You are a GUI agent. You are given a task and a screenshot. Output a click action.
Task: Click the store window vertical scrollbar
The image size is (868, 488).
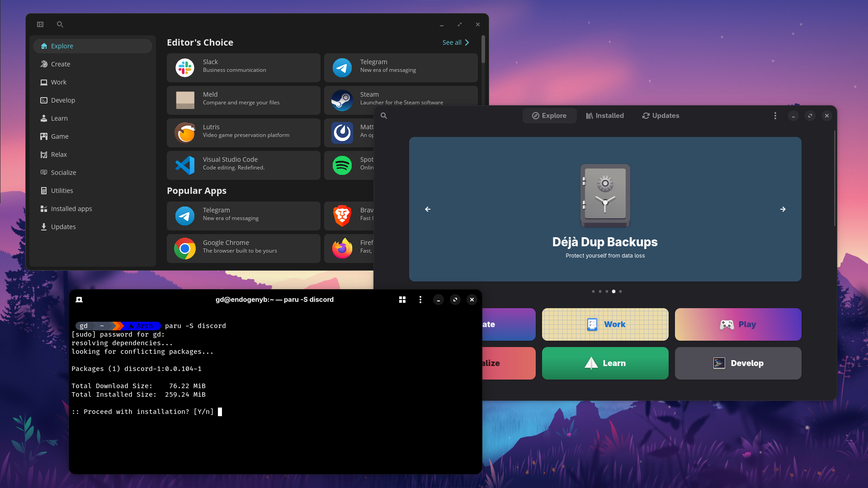483,49
